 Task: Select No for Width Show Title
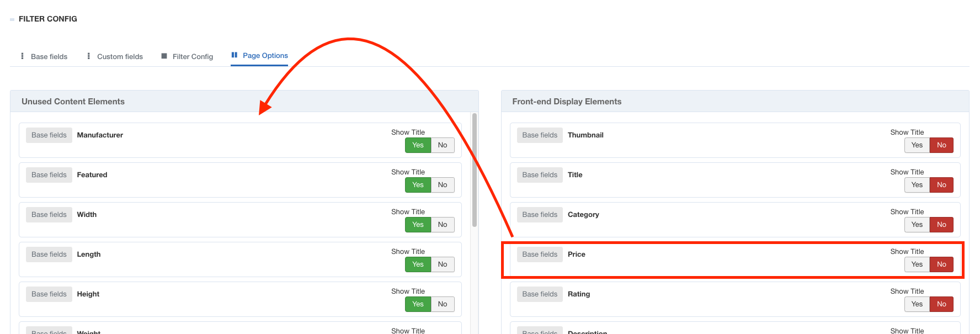(x=443, y=225)
